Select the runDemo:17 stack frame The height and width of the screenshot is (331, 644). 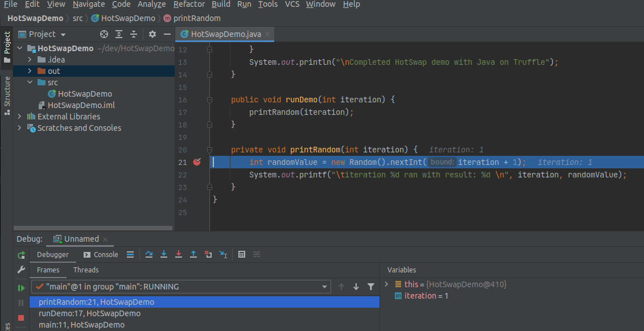89,313
